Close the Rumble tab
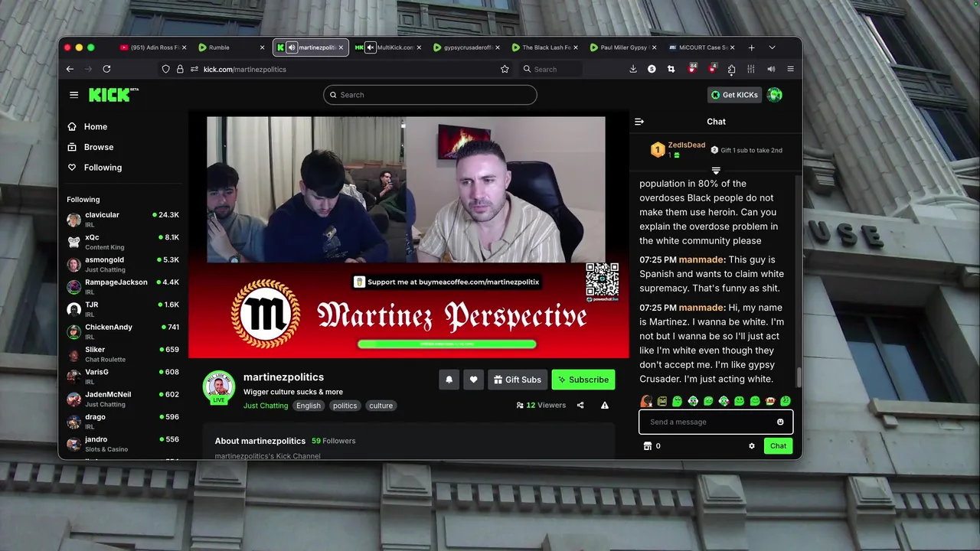This screenshot has width=980, height=551. click(x=262, y=47)
